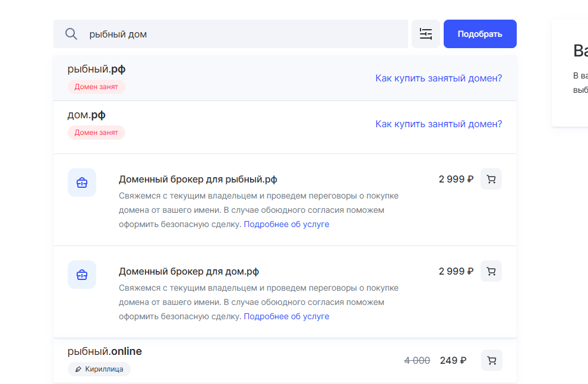Open the filter settings icon beside the search bar

click(426, 34)
